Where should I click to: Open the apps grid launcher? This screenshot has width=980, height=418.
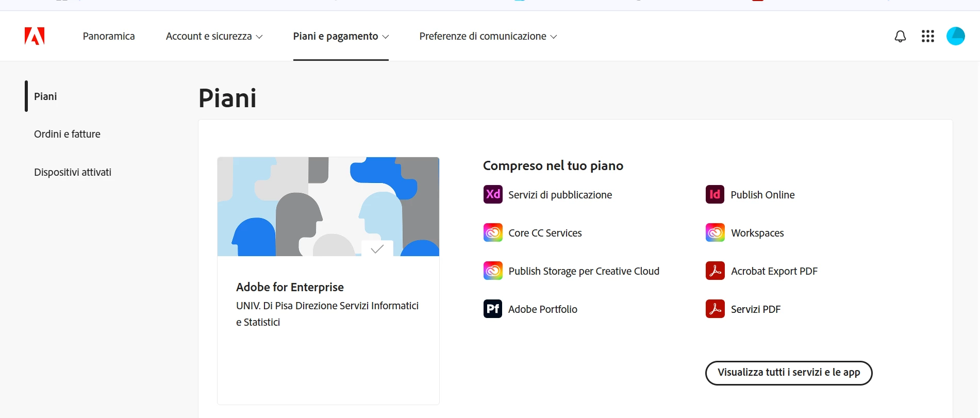928,36
